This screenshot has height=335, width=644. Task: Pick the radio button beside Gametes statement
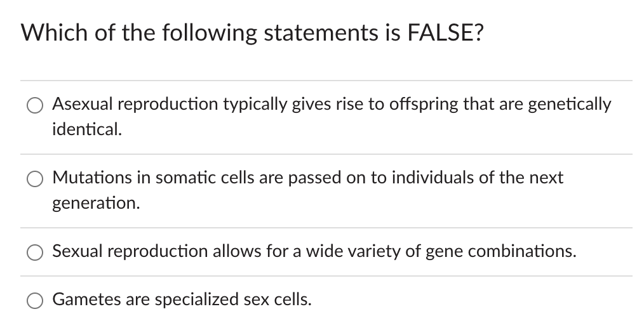click(35, 301)
